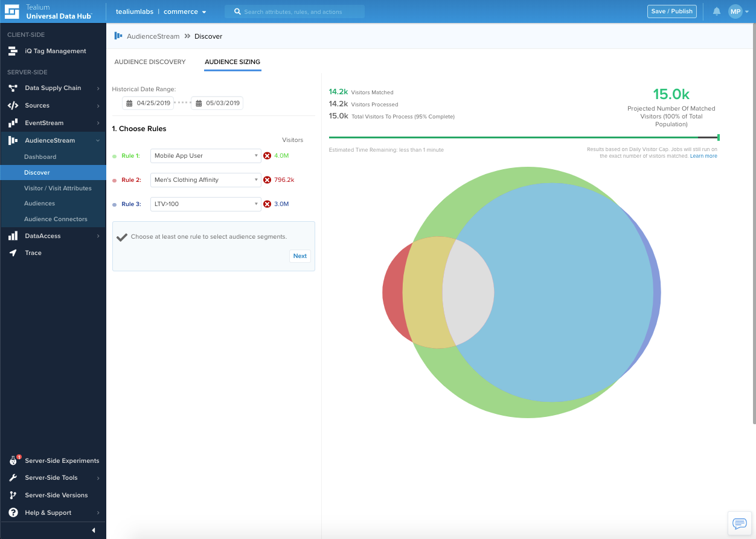Open the Men's Clothing Affinity dropdown
Image resolution: width=756 pixels, height=539 pixels.
coord(205,180)
